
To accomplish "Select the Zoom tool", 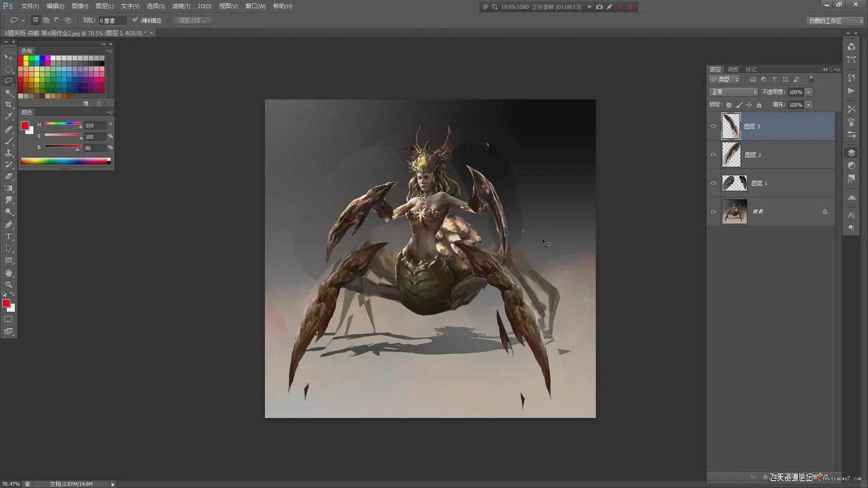I will pyautogui.click(x=9, y=285).
